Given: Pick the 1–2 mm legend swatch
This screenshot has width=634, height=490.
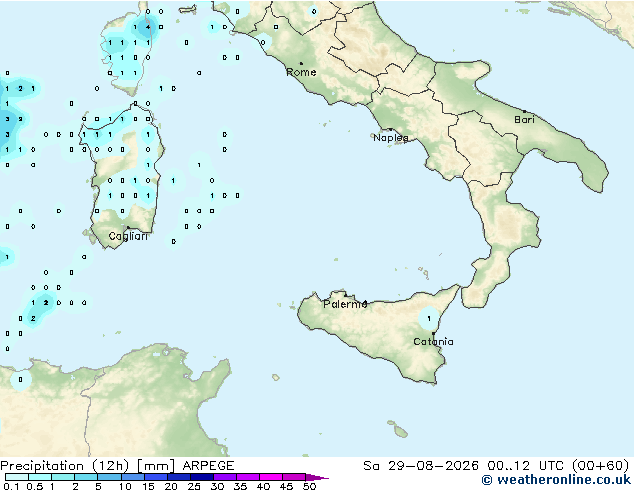Looking at the screenshot, I should [x=63, y=477].
